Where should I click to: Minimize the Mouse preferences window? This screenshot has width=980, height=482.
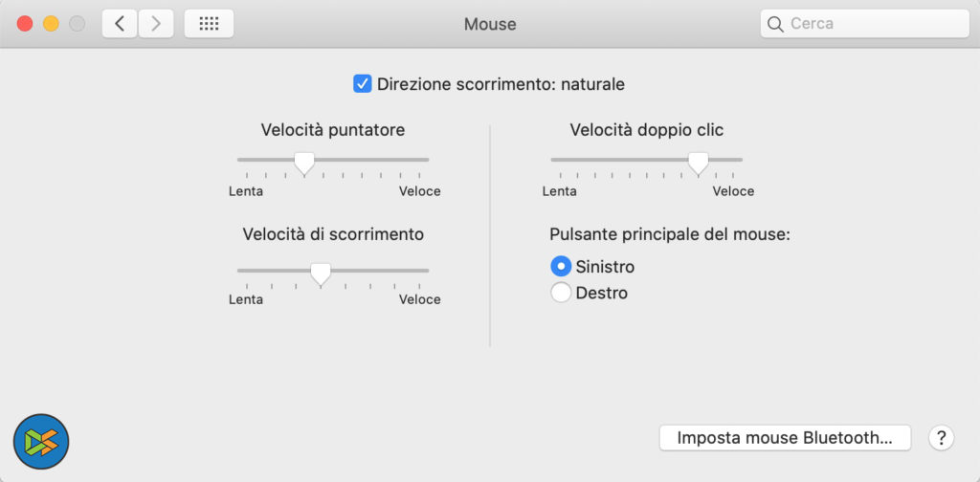(51, 24)
